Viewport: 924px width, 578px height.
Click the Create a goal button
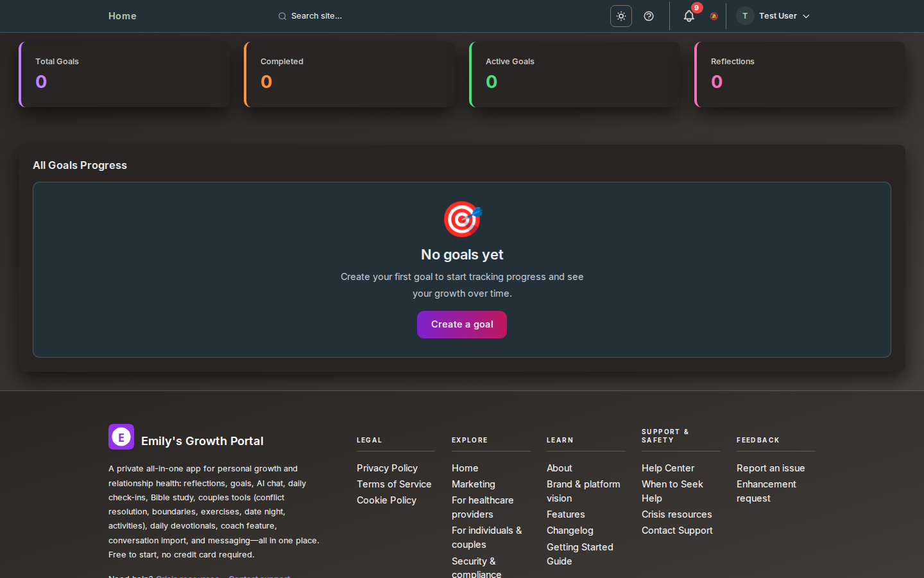click(462, 324)
